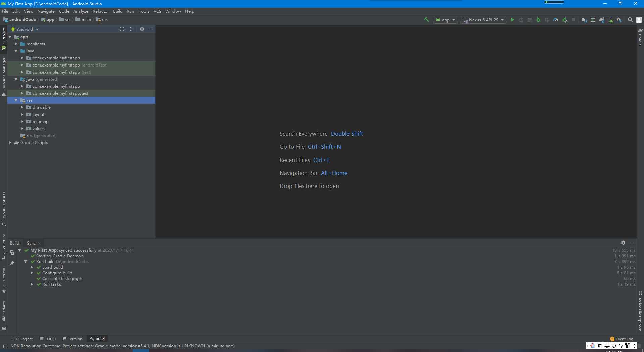The height and width of the screenshot is (352, 644).
Task: Open the Nexus 6 API 29 device dropdown
Action: (x=483, y=20)
